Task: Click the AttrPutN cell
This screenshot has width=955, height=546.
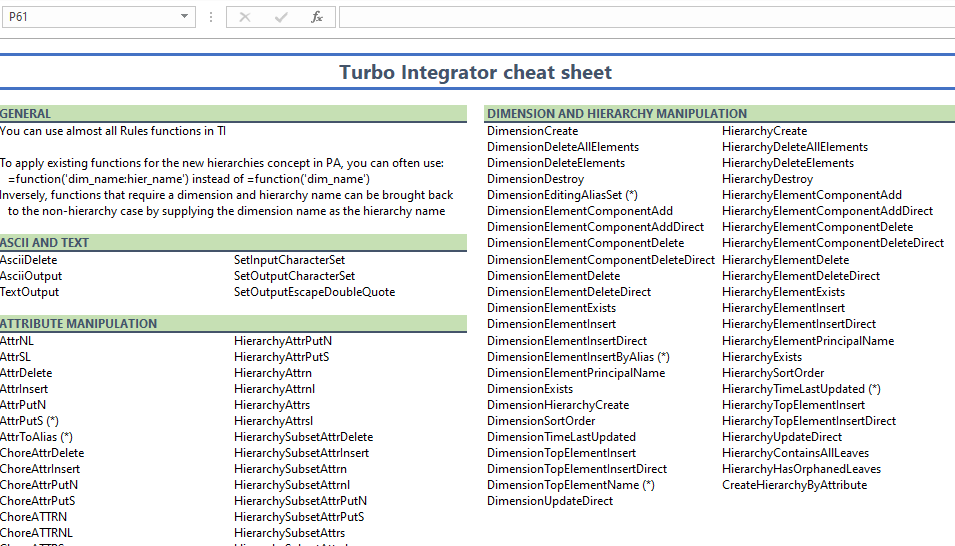Action: click(x=23, y=405)
